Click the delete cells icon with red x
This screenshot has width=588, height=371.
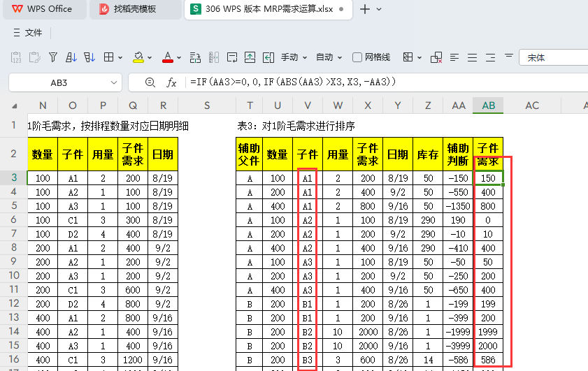[x=436, y=57]
